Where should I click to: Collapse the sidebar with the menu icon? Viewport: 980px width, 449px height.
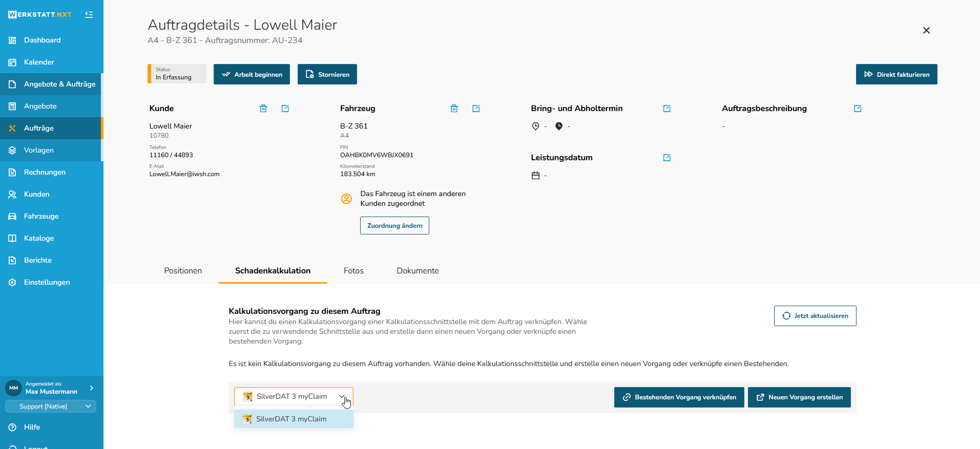(89, 15)
